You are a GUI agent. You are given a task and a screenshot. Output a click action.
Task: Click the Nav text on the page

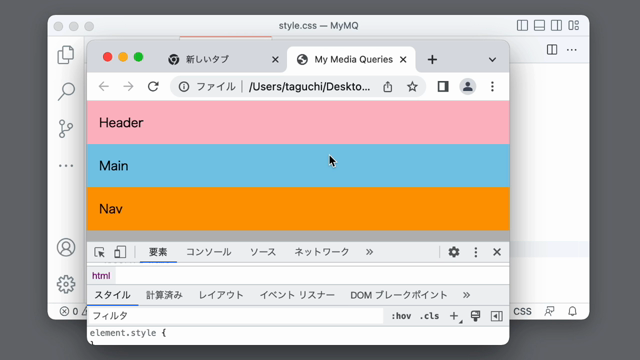[x=111, y=209]
